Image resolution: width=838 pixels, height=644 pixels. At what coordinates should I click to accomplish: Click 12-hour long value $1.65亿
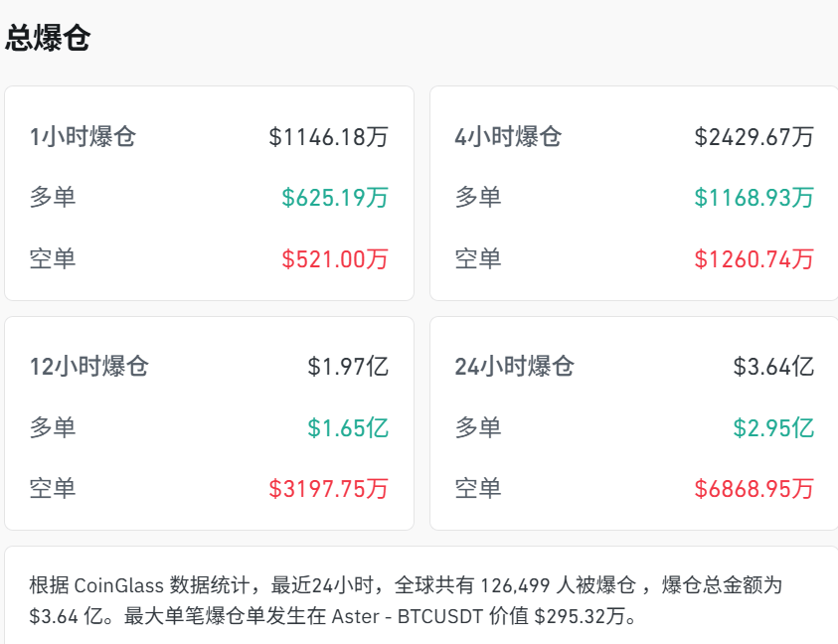point(348,428)
